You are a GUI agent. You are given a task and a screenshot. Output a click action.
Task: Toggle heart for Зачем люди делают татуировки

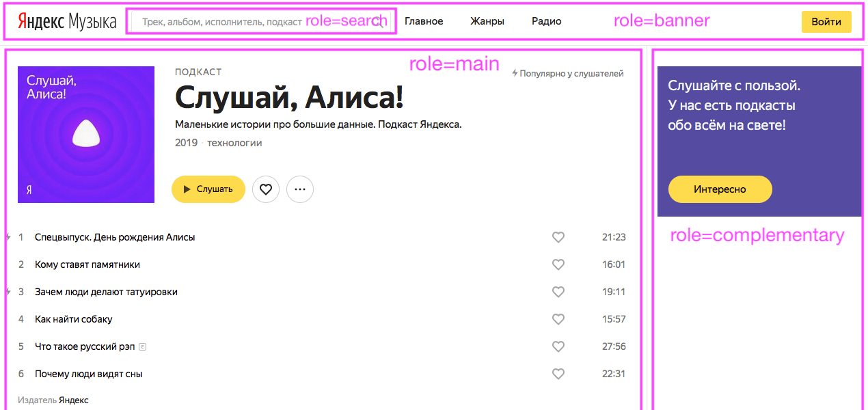(x=558, y=292)
